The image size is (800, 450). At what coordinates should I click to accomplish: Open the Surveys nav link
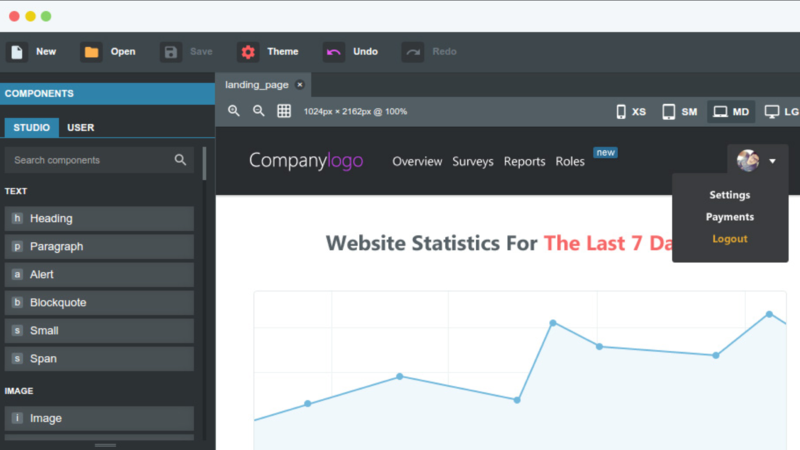[472, 161]
